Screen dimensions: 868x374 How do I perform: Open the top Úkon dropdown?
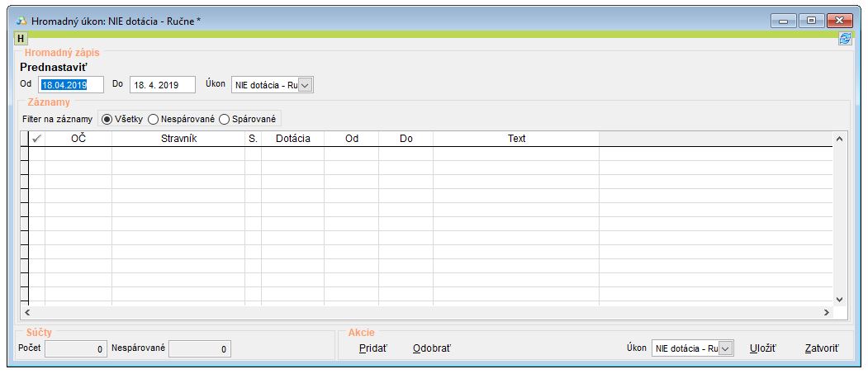(305, 84)
